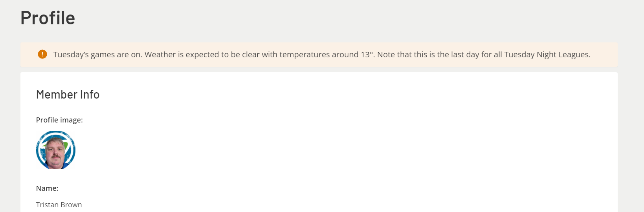Select the name text Tristan Brown
This screenshot has height=212, width=644.
(59, 205)
